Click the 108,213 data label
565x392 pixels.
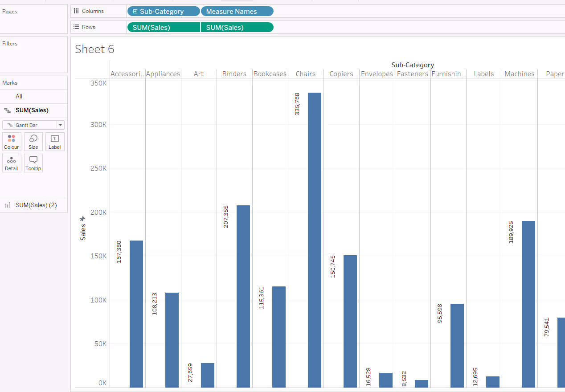(155, 304)
